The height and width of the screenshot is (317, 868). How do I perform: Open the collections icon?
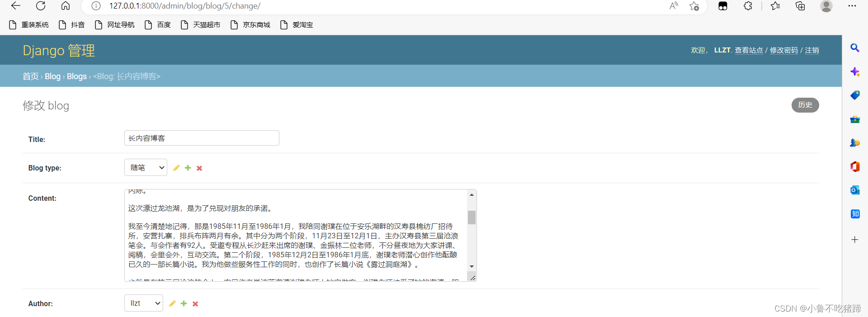(x=800, y=6)
